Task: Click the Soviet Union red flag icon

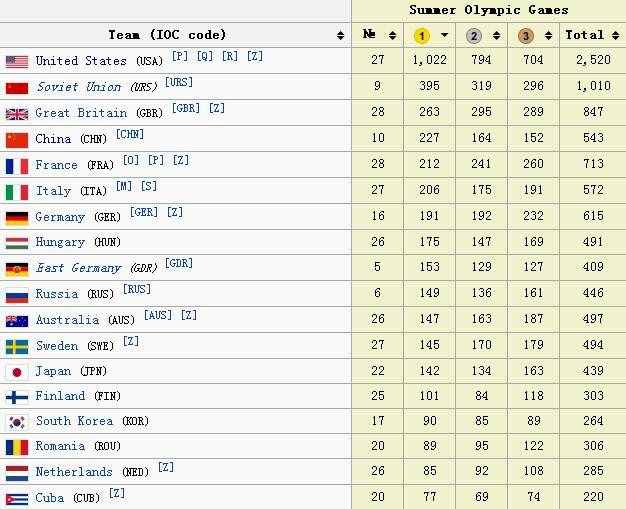Action: pyautogui.click(x=17, y=88)
